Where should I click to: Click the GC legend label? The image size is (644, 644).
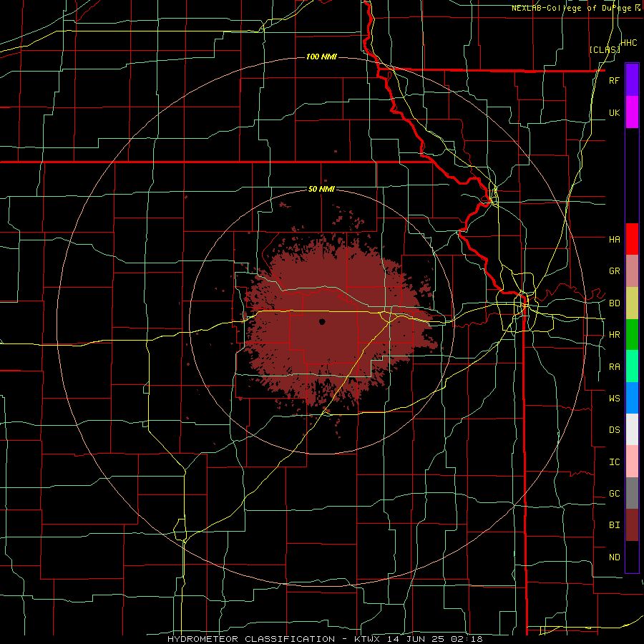click(x=614, y=494)
